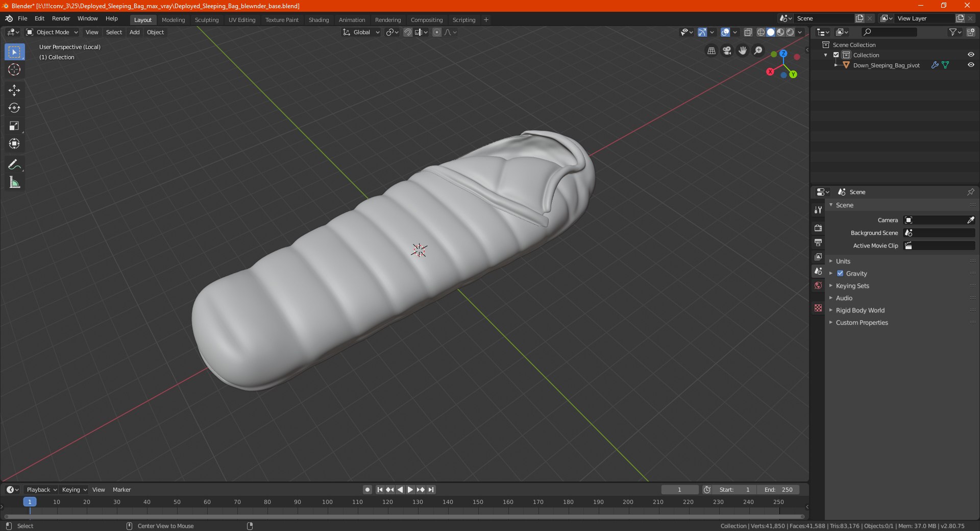Image resolution: width=980 pixels, height=531 pixels.
Task: Expand the Rigid Body World panel
Action: [860, 310]
